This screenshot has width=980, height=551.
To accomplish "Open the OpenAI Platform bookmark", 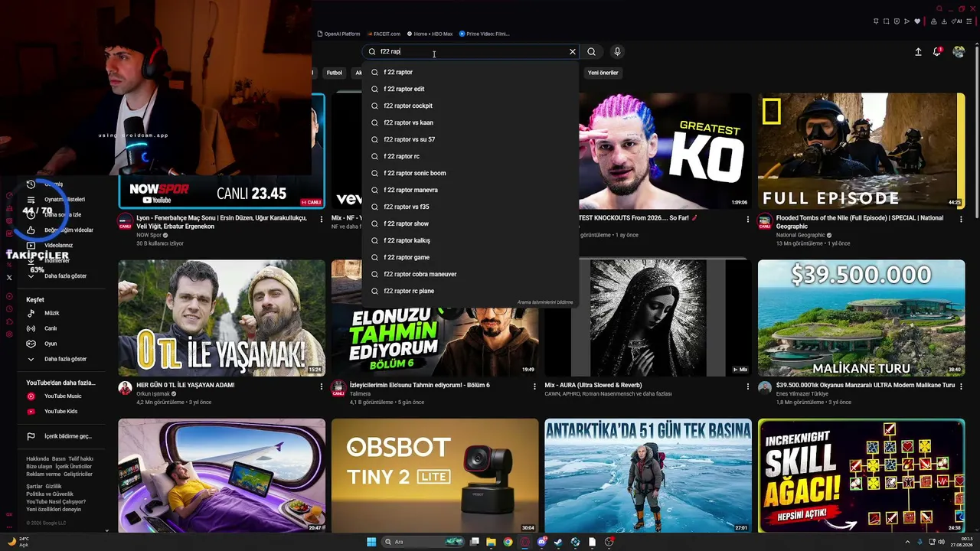I will [338, 34].
